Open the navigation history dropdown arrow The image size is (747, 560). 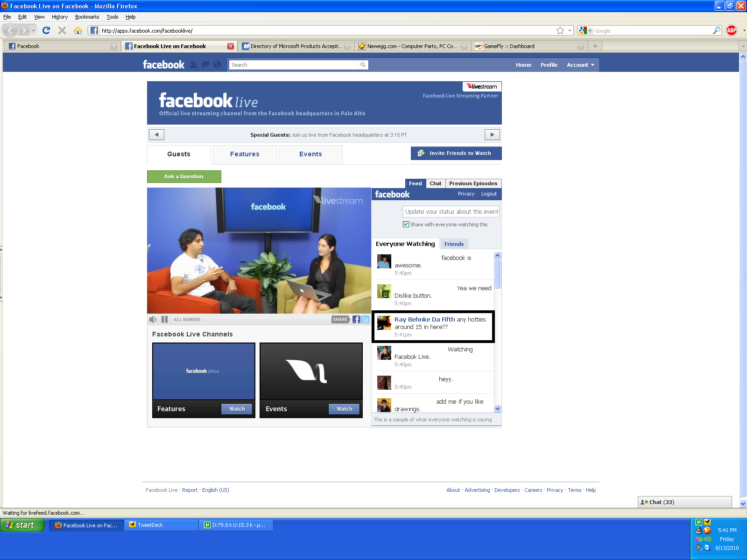34,30
